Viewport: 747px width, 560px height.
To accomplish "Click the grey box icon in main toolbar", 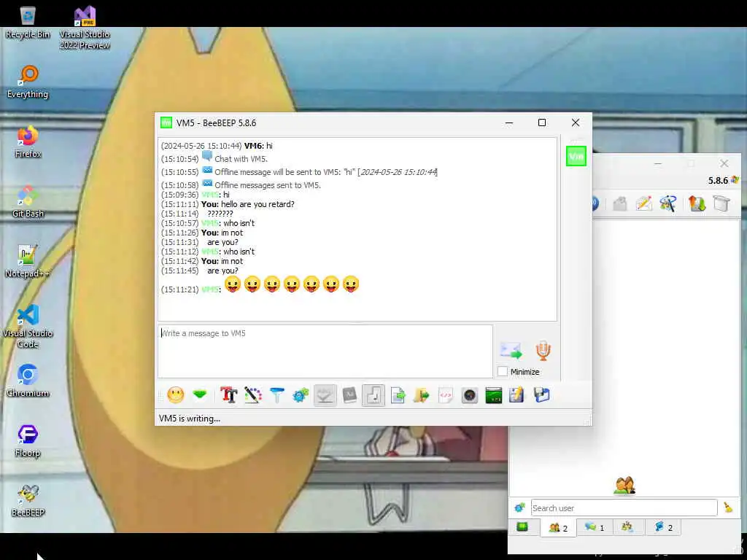I will (721, 203).
